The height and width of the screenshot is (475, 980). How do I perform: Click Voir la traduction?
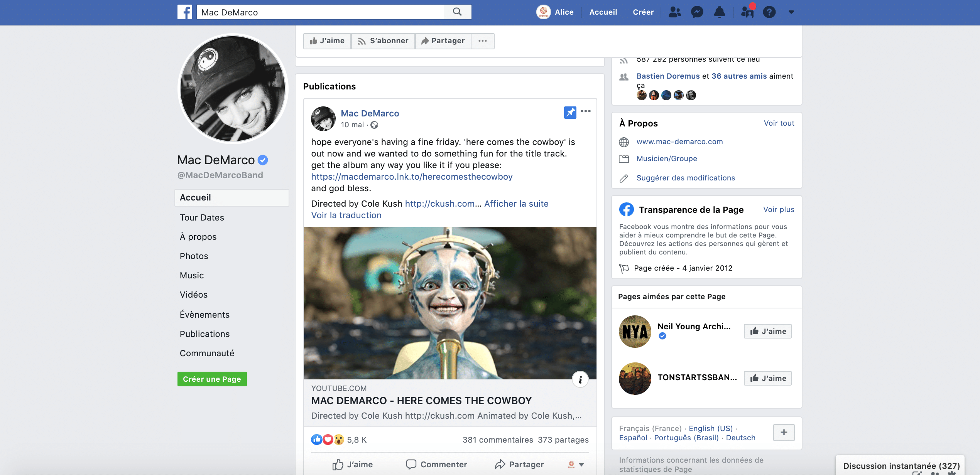tap(346, 215)
